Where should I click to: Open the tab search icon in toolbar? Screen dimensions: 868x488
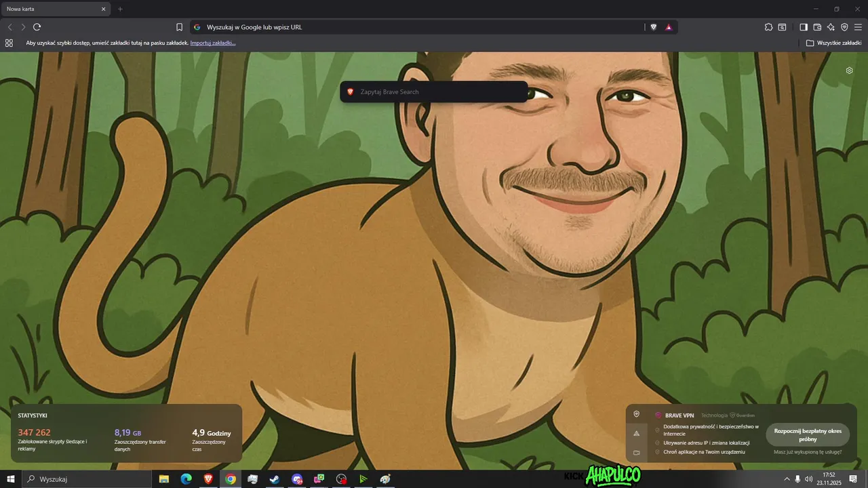782,27
